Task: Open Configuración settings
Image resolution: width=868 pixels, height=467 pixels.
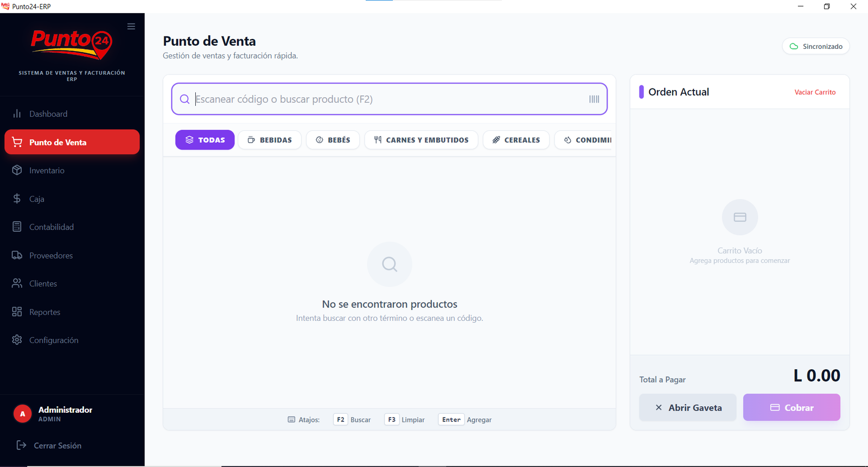Action: click(72, 340)
